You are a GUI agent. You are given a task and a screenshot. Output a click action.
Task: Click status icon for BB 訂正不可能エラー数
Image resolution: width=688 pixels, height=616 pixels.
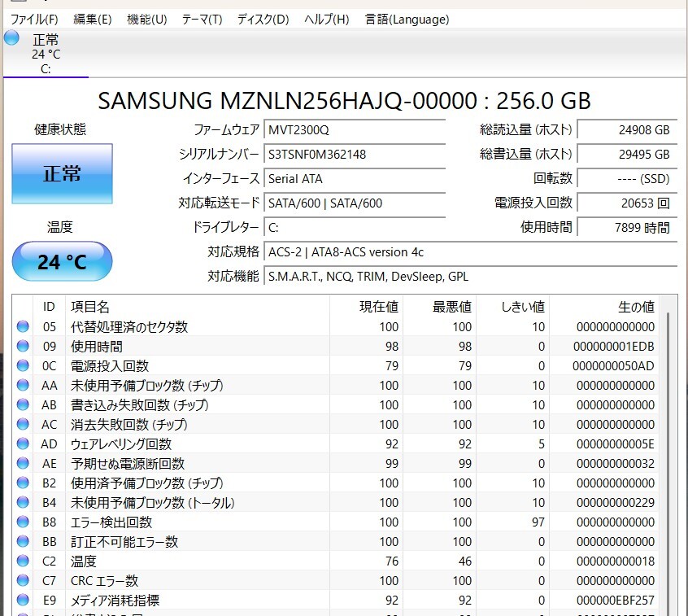(23, 541)
